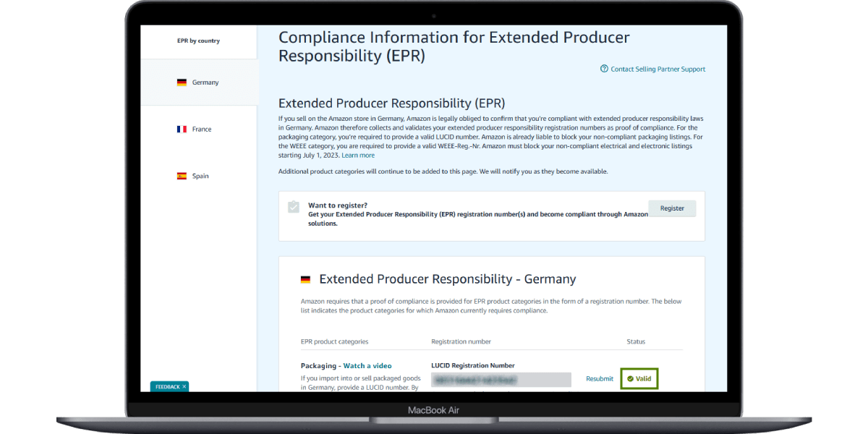
Task: Open the Feedback tab
Action: tap(167, 387)
